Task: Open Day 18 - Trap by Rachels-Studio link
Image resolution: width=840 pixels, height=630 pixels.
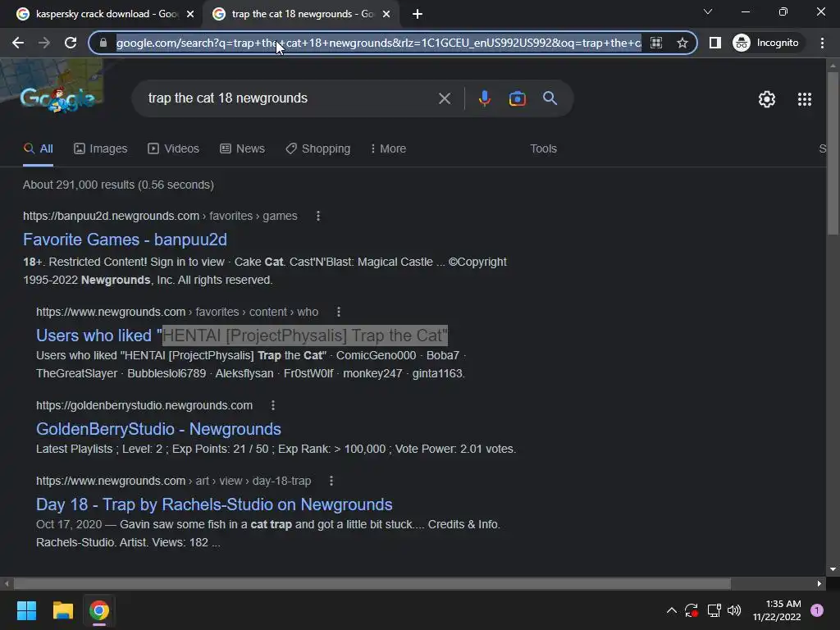Action: point(214,504)
